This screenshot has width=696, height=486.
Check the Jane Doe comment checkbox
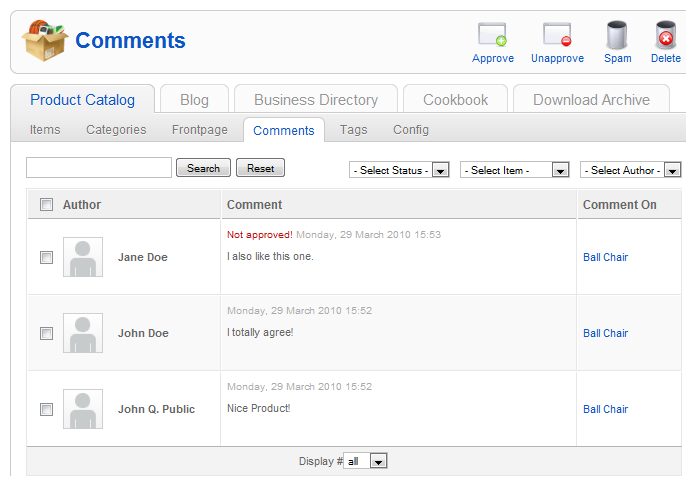point(46,257)
